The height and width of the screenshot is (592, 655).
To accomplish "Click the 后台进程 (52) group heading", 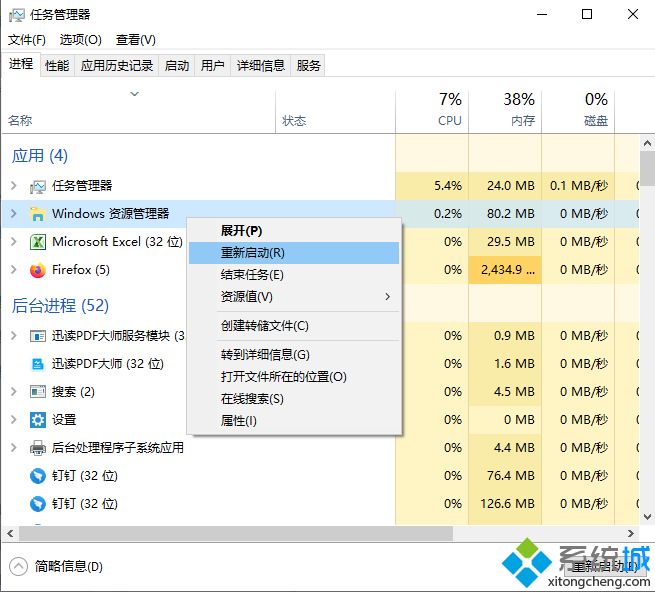I will tap(60, 306).
